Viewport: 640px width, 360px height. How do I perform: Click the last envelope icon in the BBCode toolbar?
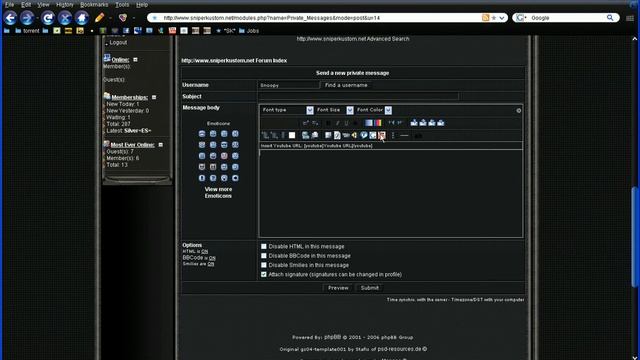(441, 122)
